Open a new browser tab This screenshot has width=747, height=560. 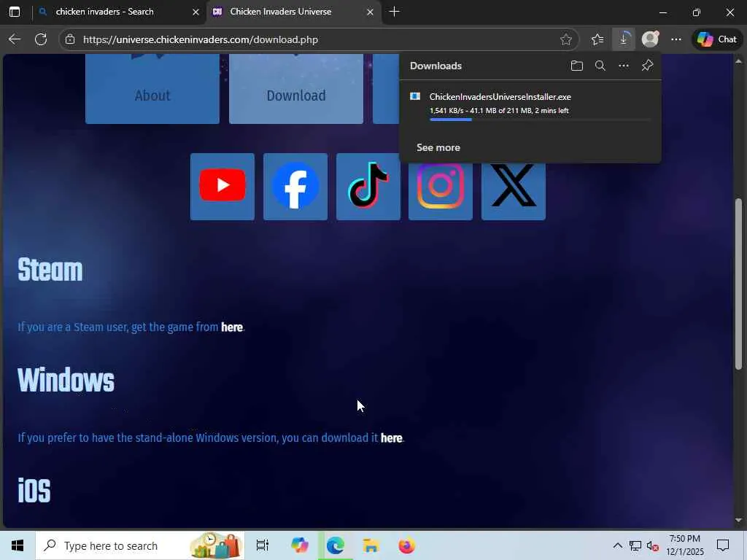coord(394,12)
